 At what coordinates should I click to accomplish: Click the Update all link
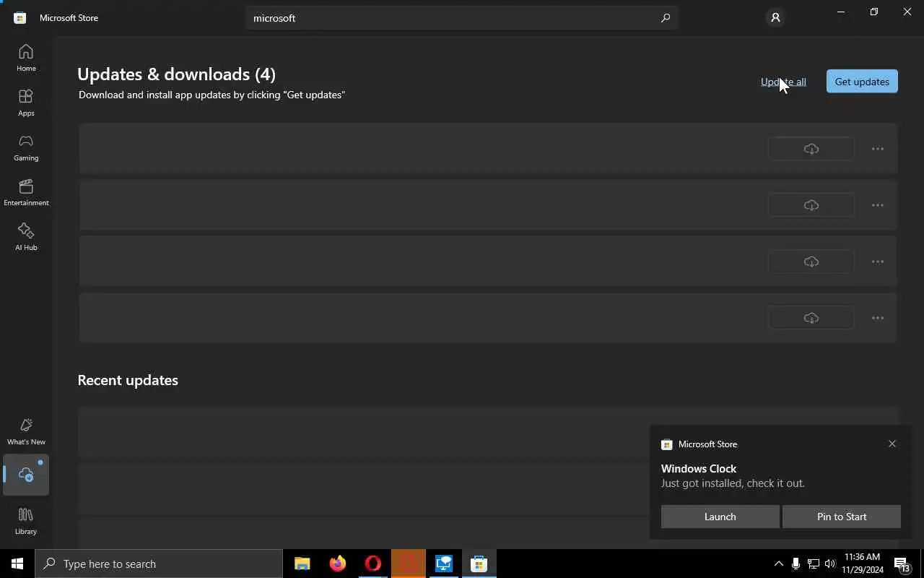click(x=783, y=82)
